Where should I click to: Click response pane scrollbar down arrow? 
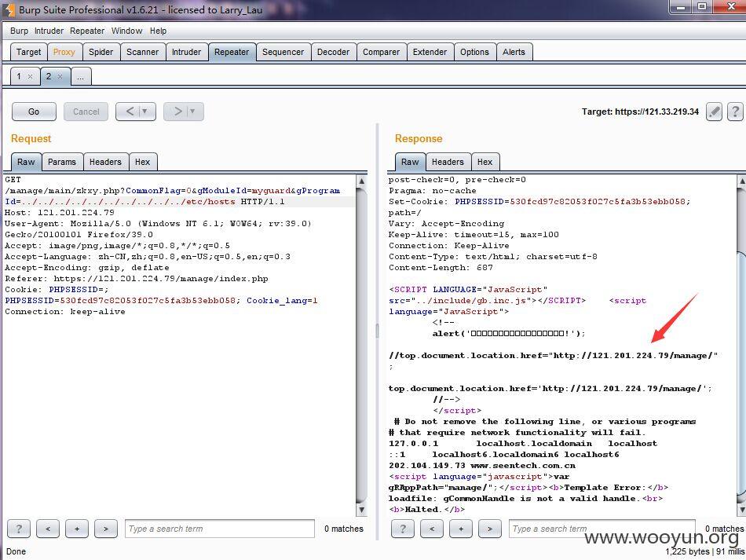click(742, 510)
